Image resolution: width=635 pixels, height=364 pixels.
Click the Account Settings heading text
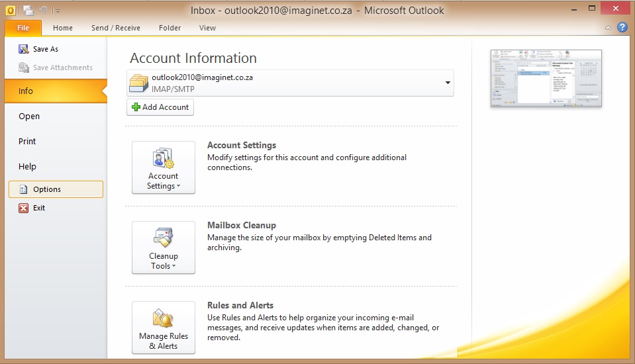point(242,145)
